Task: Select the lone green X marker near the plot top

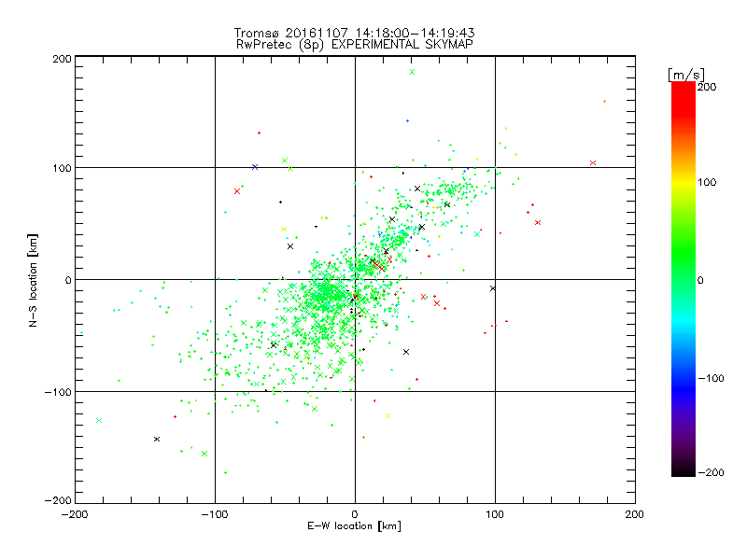Action: pos(412,72)
